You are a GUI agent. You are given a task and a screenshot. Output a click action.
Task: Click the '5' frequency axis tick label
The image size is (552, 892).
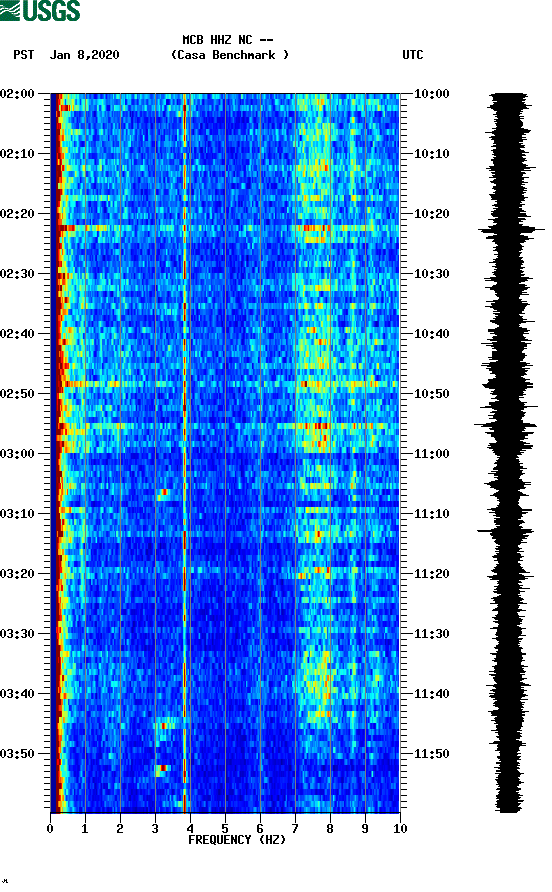point(225,828)
